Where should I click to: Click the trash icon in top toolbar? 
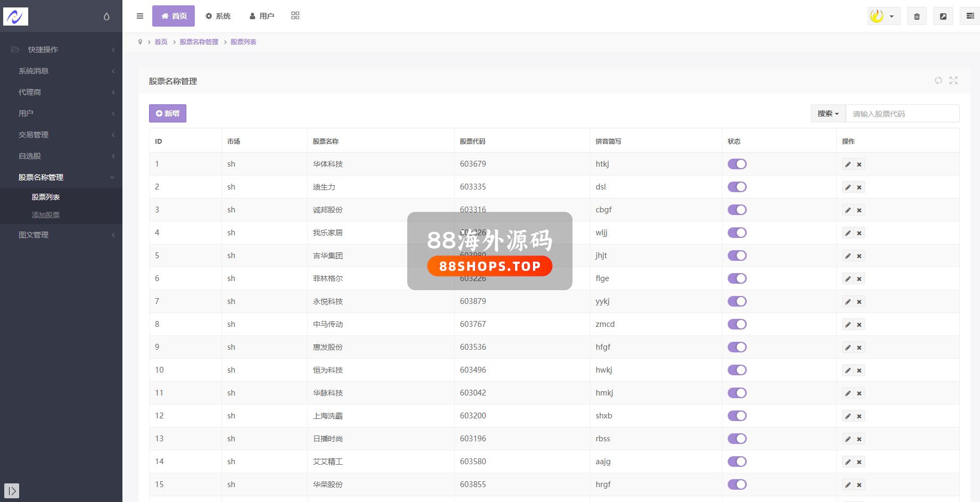tap(917, 17)
